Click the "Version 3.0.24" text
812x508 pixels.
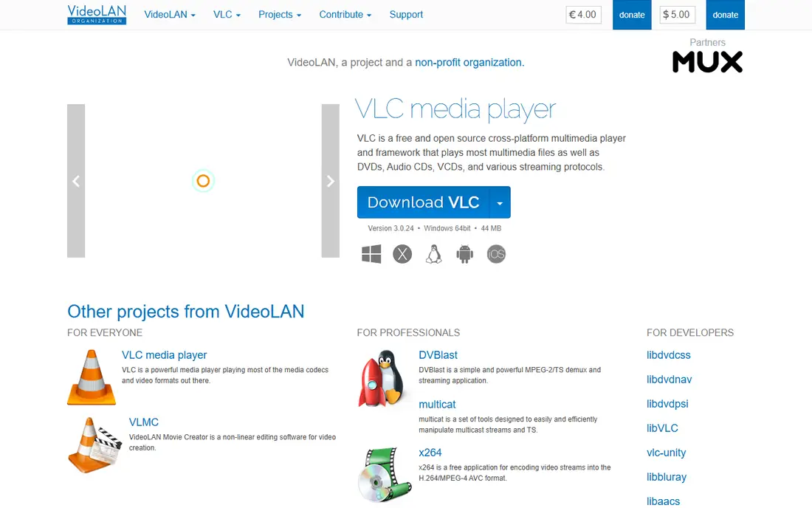[391, 228]
